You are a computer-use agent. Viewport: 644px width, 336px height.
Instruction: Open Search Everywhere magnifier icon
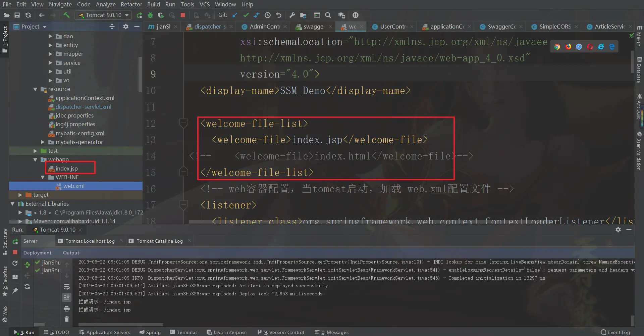328,15
